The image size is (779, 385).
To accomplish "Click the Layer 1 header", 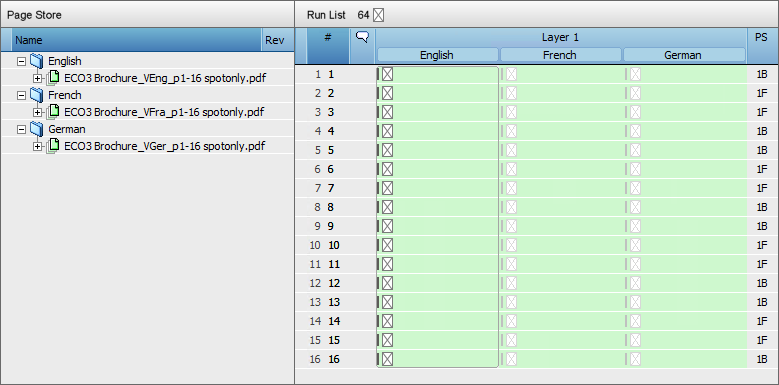I will (560, 38).
